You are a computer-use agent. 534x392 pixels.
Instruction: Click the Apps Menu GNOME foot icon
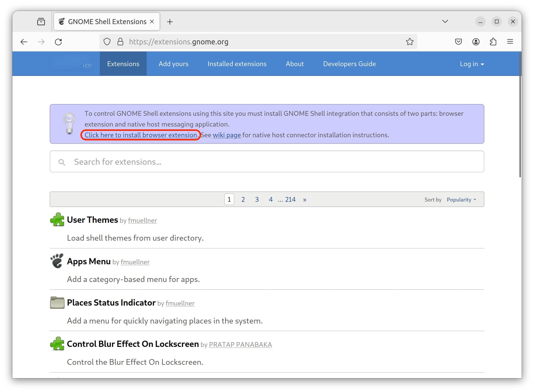(x=57, y=261)
